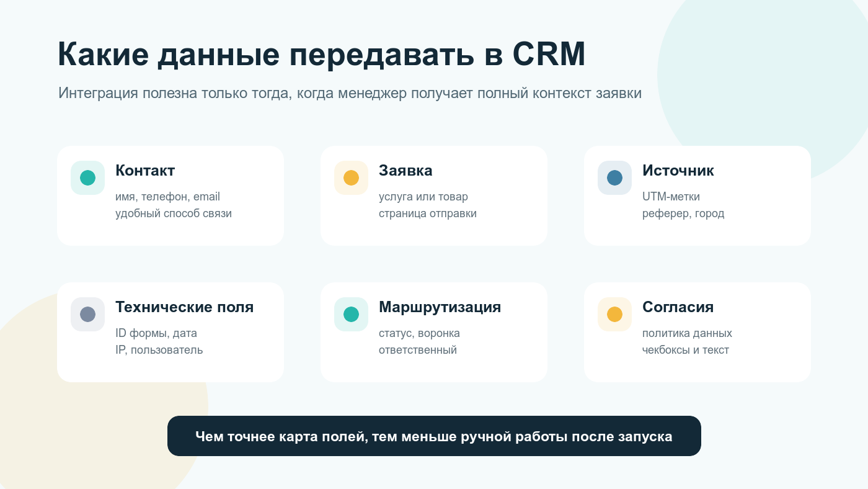This screenshot has width=868, height=489.
Task: Select the Технические поля heading
Action: pyautogui.click(x=184, y=307)
